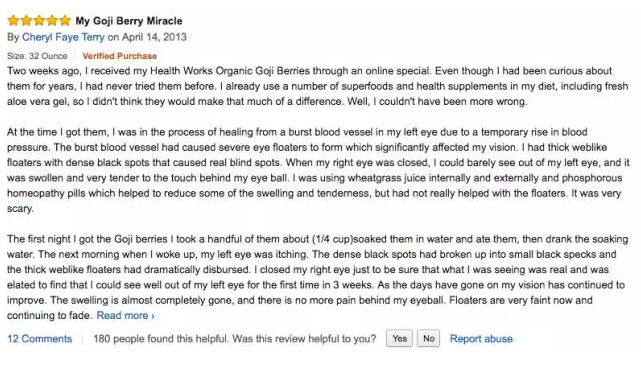Click the Size: 32 Ounce text
The image size is (641, 365).
(37, 56)
